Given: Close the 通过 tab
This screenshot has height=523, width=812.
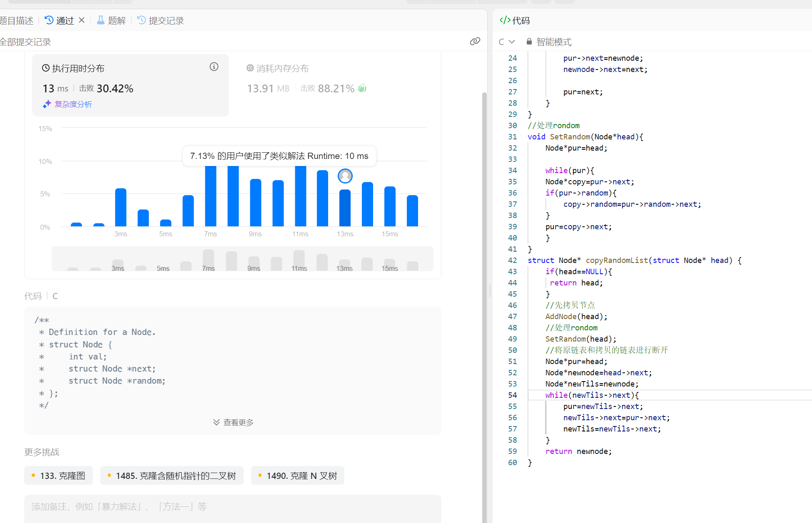Looking at the screenshot, I should [x=82, y=20].
